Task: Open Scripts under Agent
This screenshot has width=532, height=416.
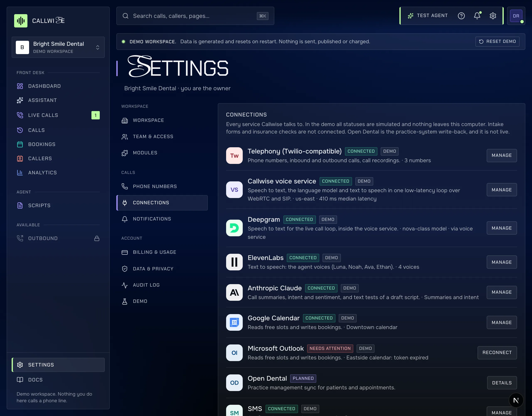Action: tap(58, 206)
